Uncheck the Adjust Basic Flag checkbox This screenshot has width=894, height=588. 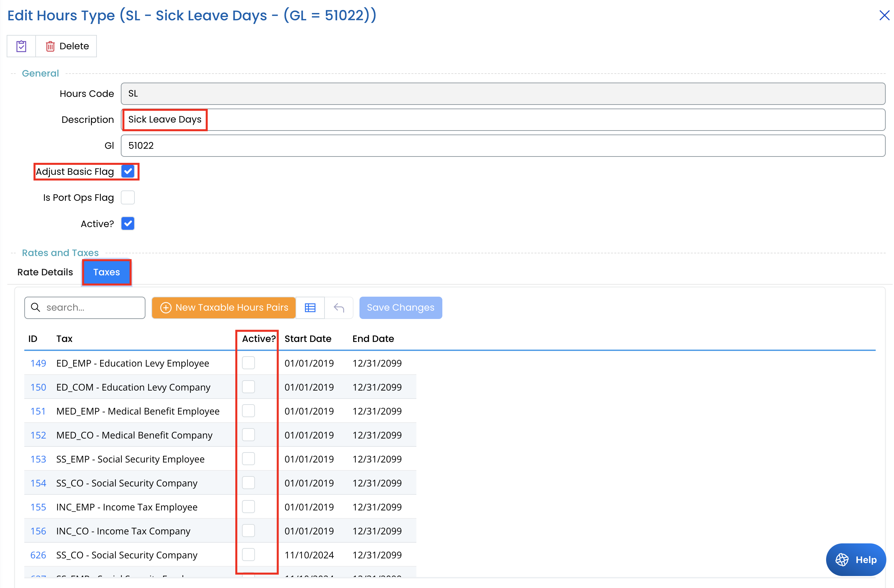click(x=128, y=171)
